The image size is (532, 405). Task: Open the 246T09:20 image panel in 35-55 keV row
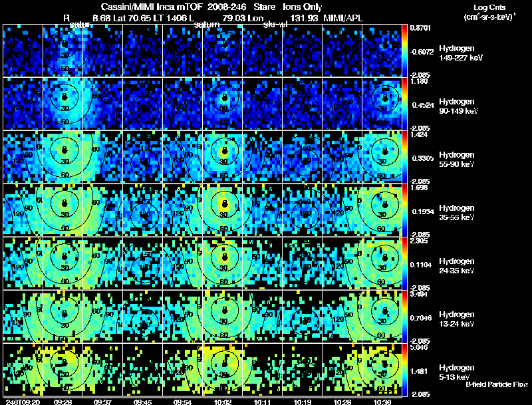click(x=23, y=210)
